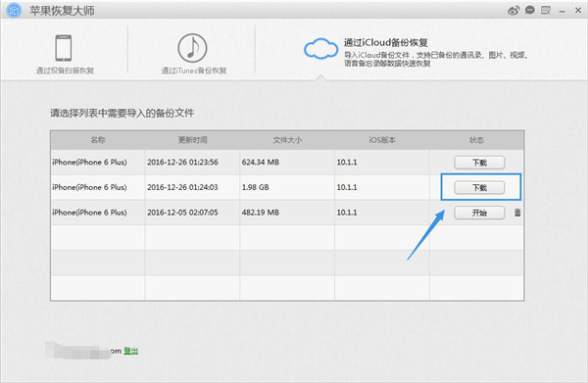Sort by the 文件大小 column header

(287, 140)
